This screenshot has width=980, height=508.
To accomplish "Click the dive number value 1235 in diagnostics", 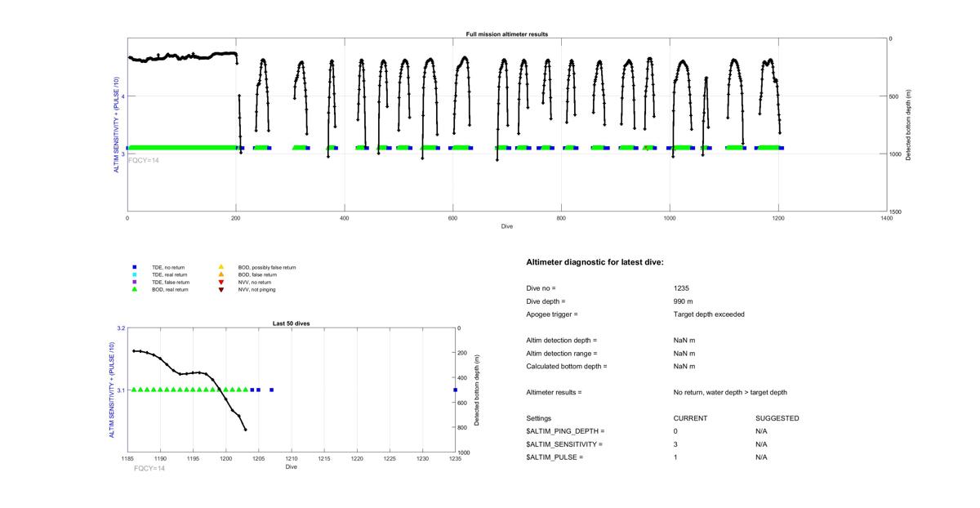I will 681,288.
